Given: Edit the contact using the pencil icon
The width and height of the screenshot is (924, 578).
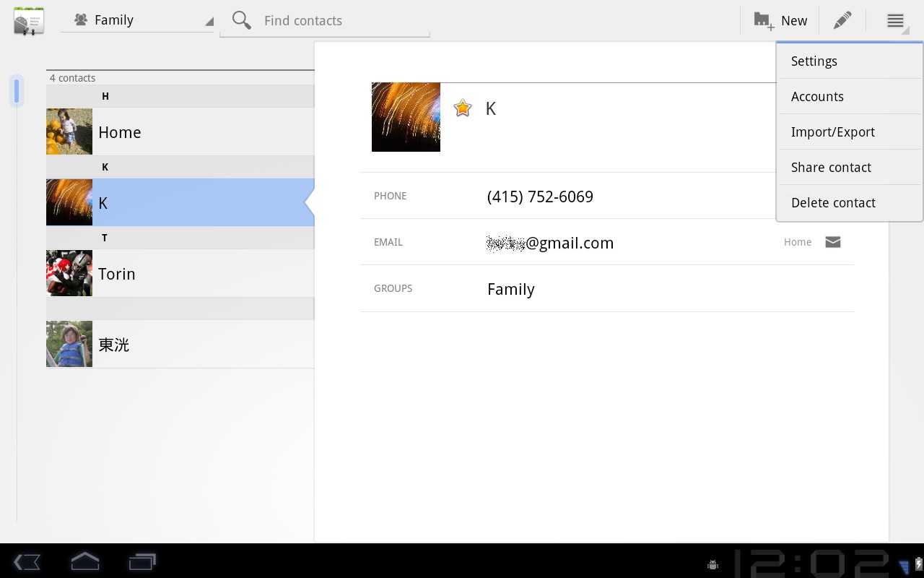Looking at the screenshot, I should coord(842,20).
